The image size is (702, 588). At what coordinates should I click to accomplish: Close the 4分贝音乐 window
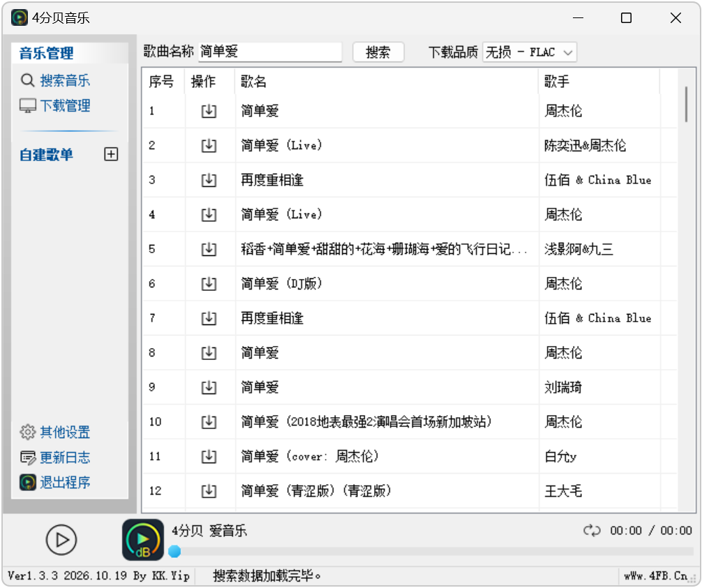pos(675,18)
